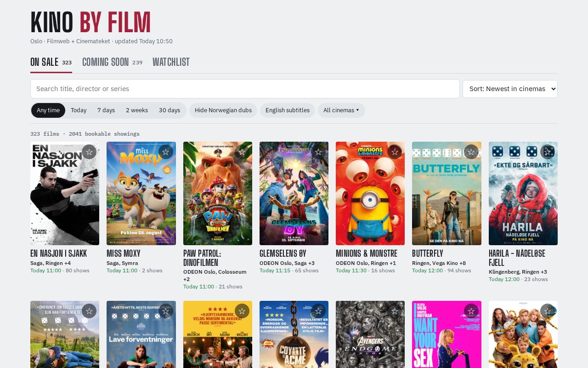Image resolution: width=588 pixels, height=368 pixels.
Task: Open the Sort: Newest in cinemas dropdown
Action: 510,89
